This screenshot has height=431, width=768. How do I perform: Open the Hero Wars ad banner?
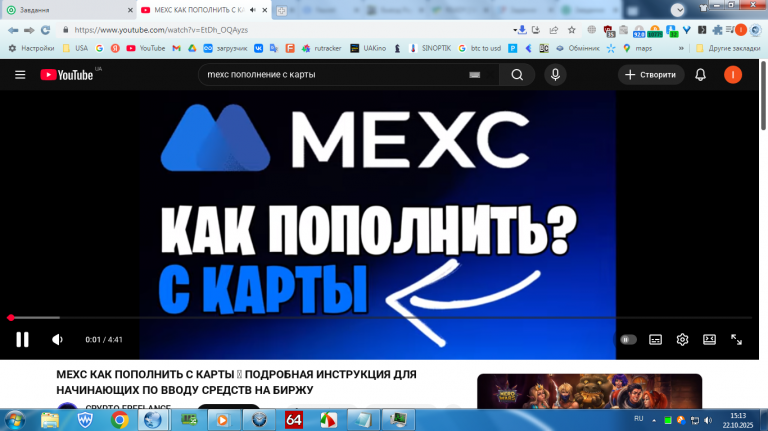(589, 391)
